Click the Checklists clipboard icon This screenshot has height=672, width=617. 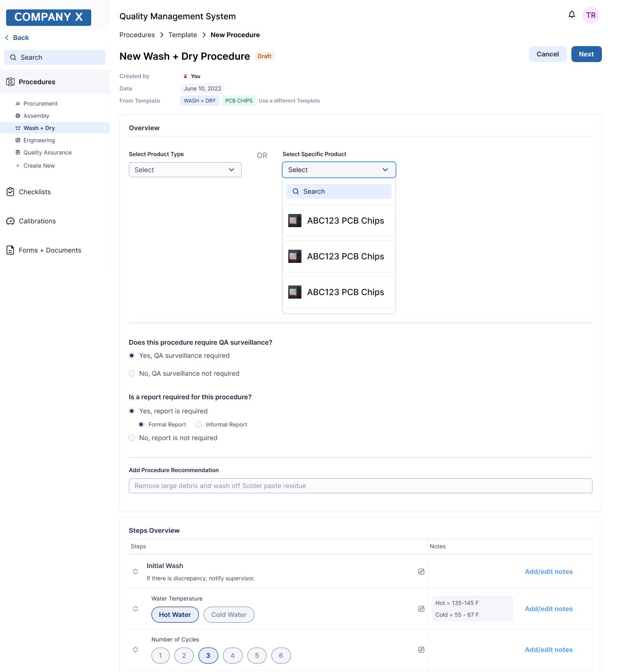click(10, 192)
